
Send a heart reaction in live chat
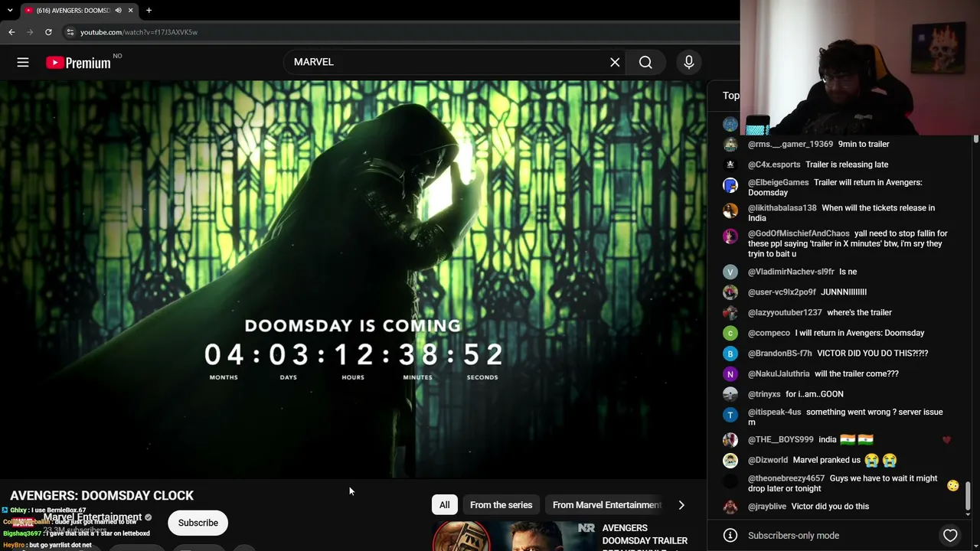[x=950, y=536]
